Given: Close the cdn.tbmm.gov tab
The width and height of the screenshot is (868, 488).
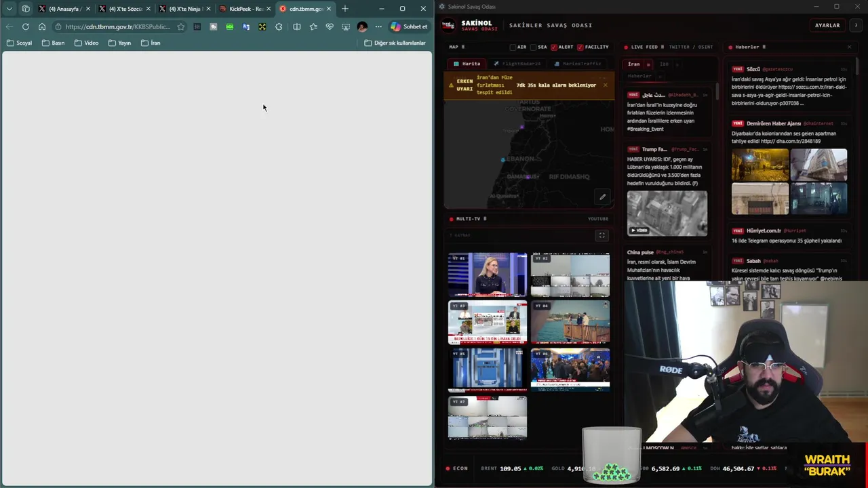Looking at the screenshot, I should click(329, 9).
